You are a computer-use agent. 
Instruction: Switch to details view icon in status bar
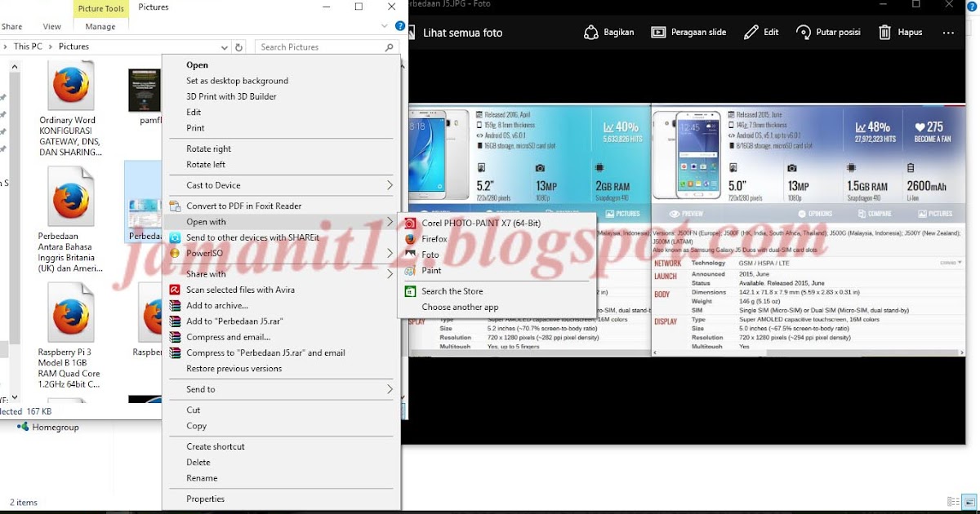pyautogui.click(x=953, y=502)
